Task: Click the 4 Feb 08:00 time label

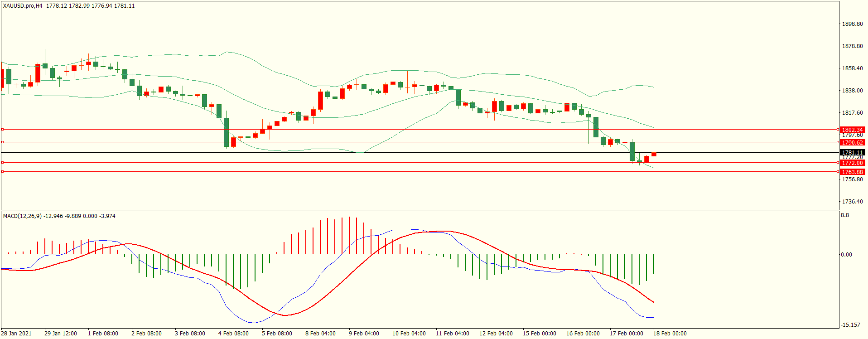Action: coord(233,334)
